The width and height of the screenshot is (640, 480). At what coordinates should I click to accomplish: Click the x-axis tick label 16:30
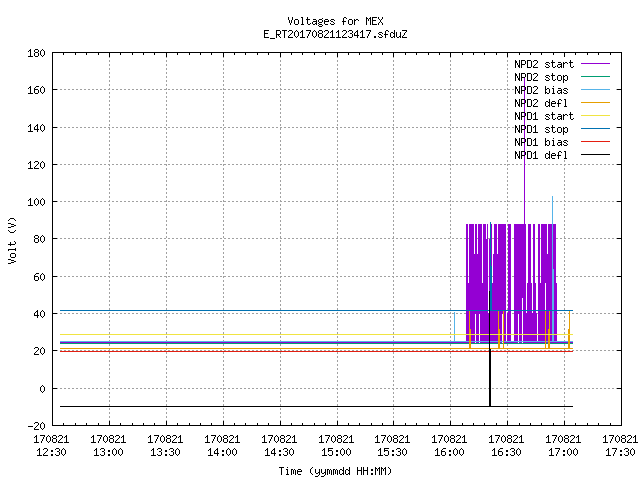click(506, 452)
